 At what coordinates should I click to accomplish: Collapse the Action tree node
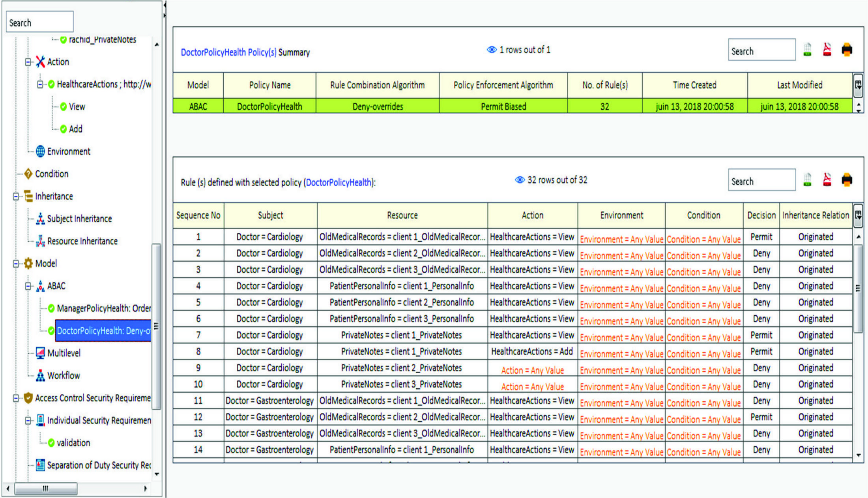tap(28, 62)
